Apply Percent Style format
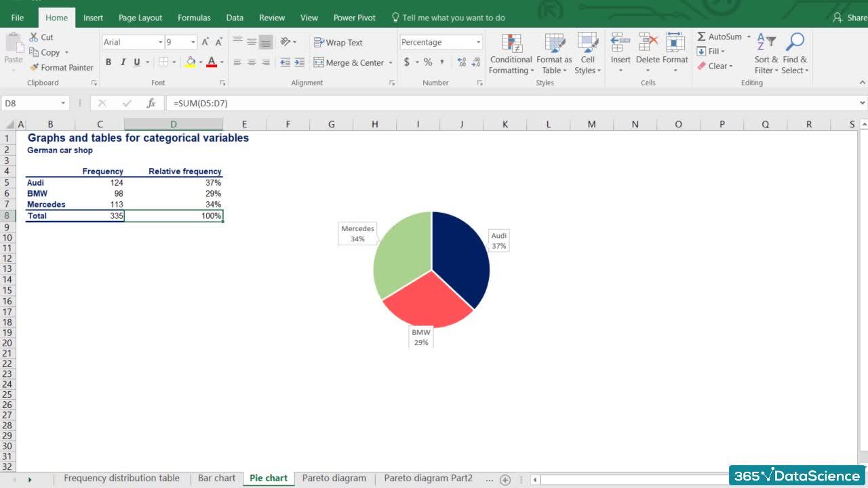This screenshot has width=868, height=488. coord(428,62)
